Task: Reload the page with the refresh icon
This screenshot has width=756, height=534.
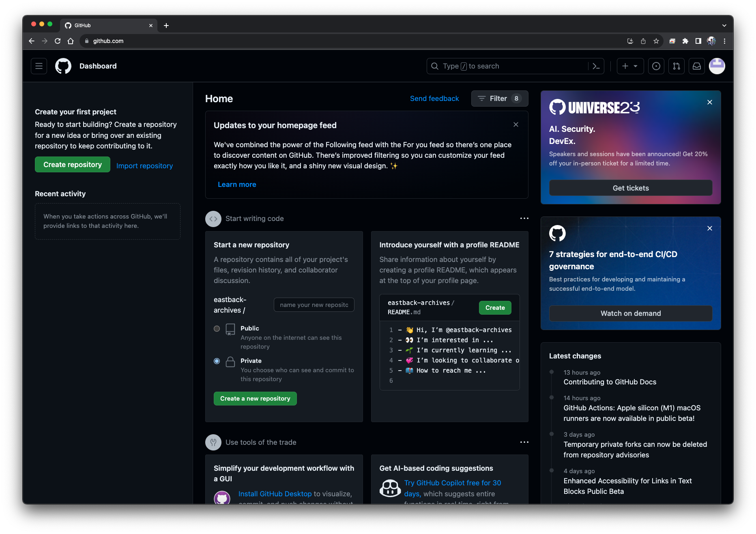Action: (58, 41)
